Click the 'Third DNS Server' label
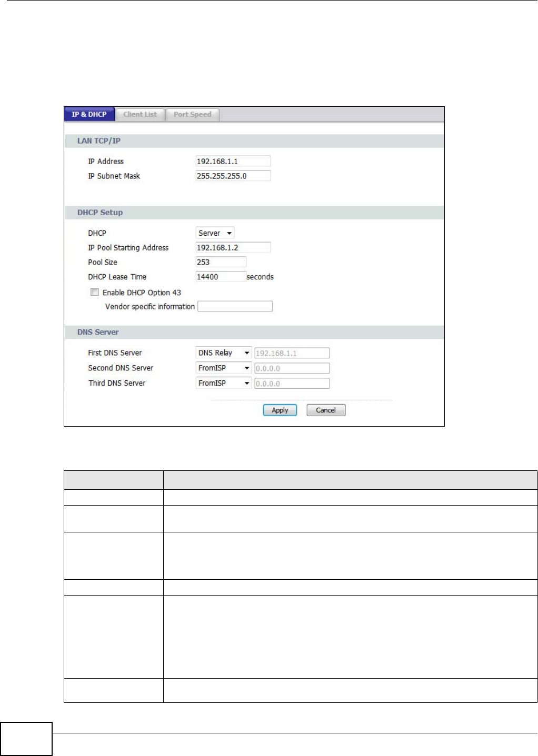The height and width of the screenshot is (756, 538). click(x=117, y=383)
